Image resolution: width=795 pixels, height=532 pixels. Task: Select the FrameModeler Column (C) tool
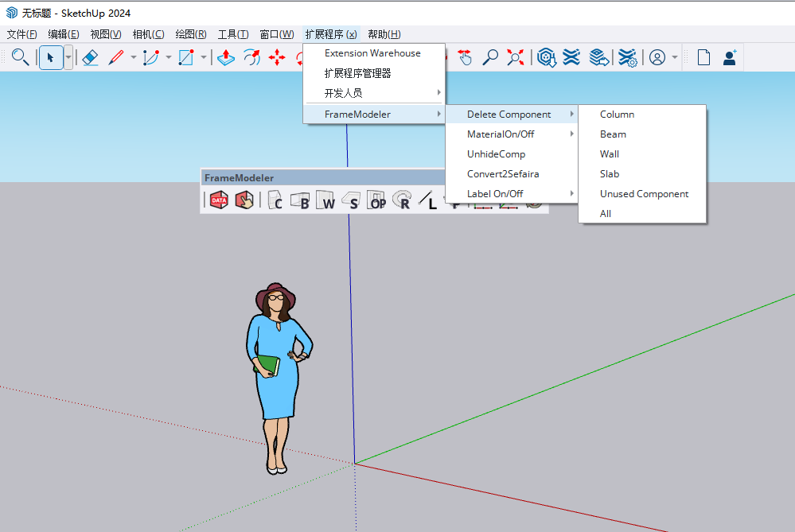pos(275,201)
